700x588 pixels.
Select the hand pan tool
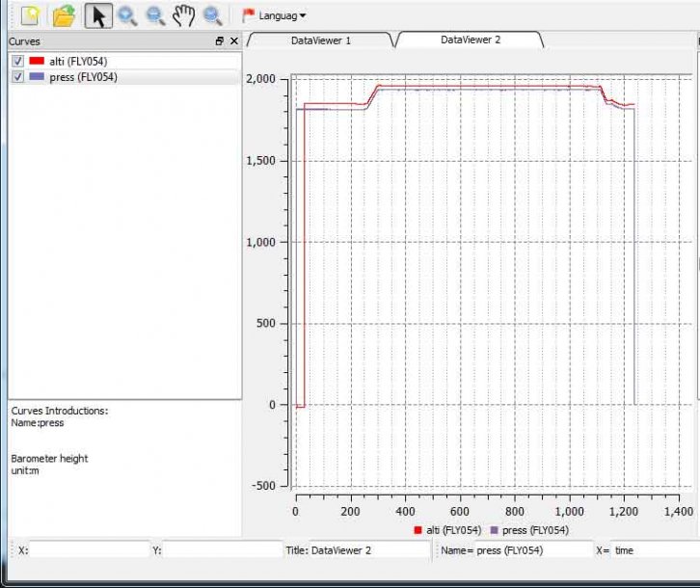point(184,15)
